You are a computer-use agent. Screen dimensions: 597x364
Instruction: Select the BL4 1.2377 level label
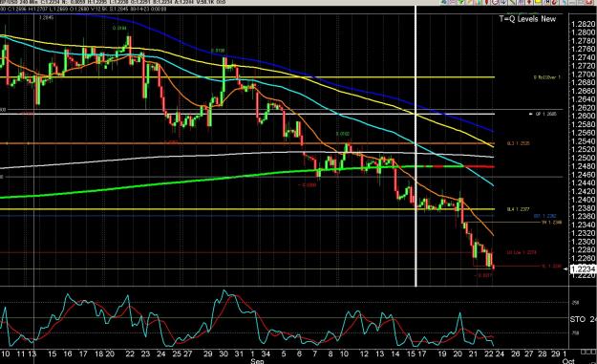coord(518,209)
